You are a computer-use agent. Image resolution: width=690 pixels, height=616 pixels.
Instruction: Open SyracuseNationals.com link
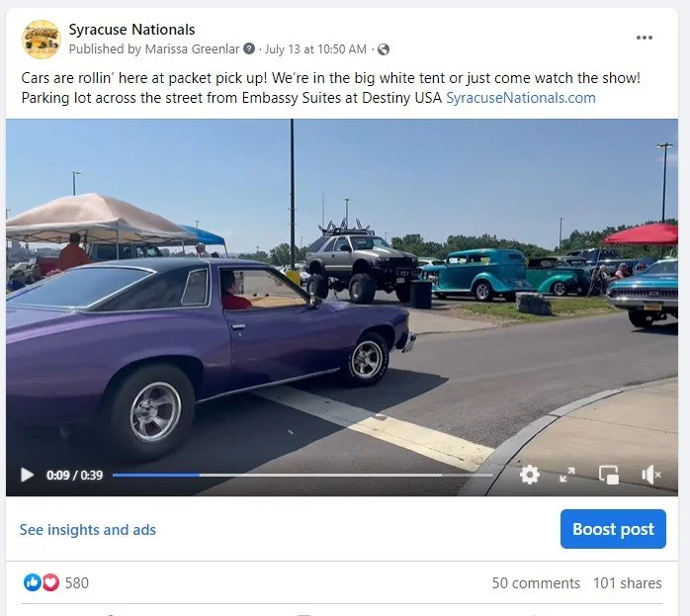pyautogui.click(x=521, y=98)
